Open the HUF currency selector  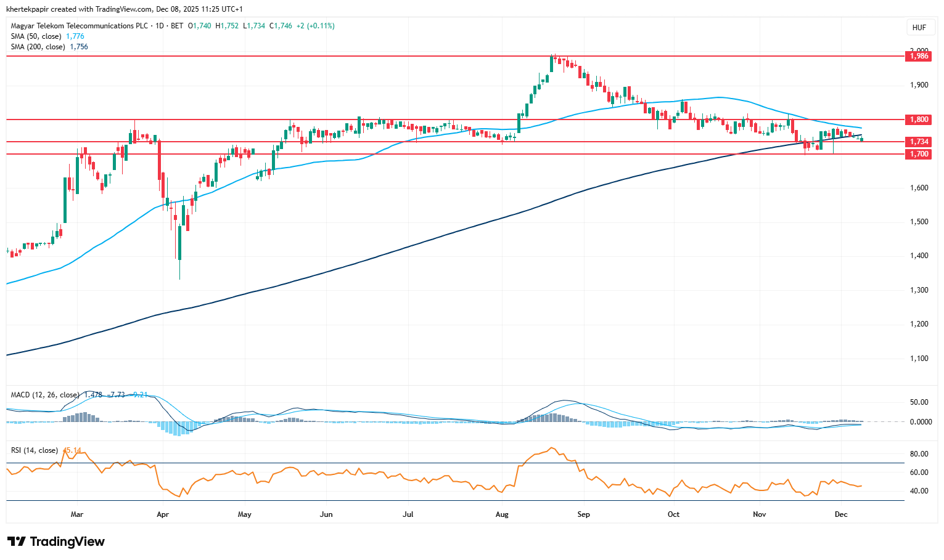tap(919, 28)
